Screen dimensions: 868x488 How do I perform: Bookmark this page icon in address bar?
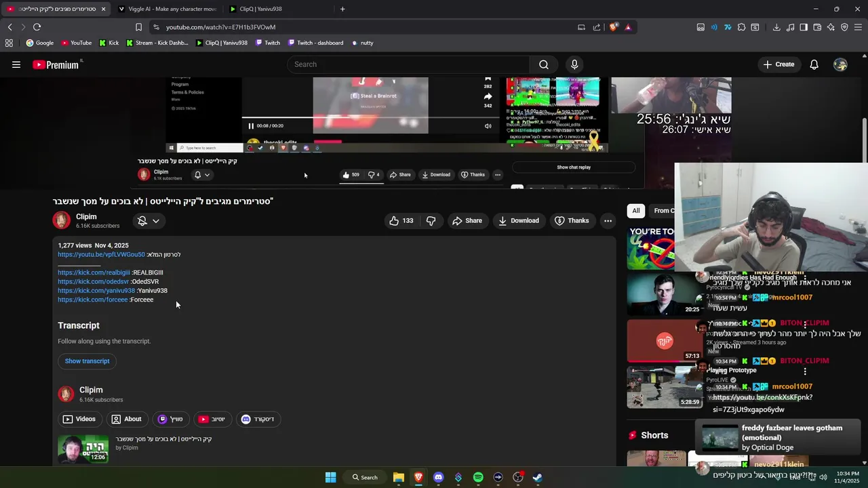coord(138,27)
